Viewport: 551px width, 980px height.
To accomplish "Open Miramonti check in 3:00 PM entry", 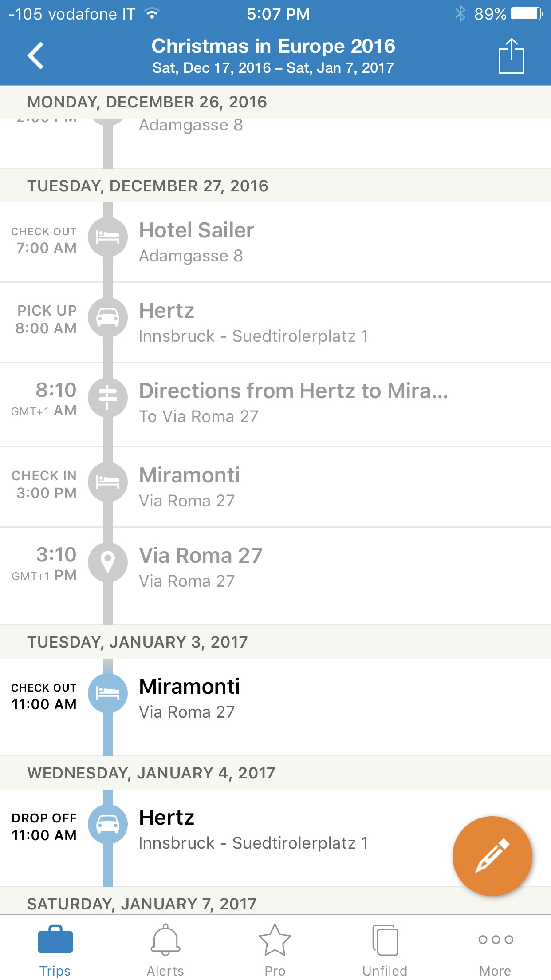I will click(275, 487).
